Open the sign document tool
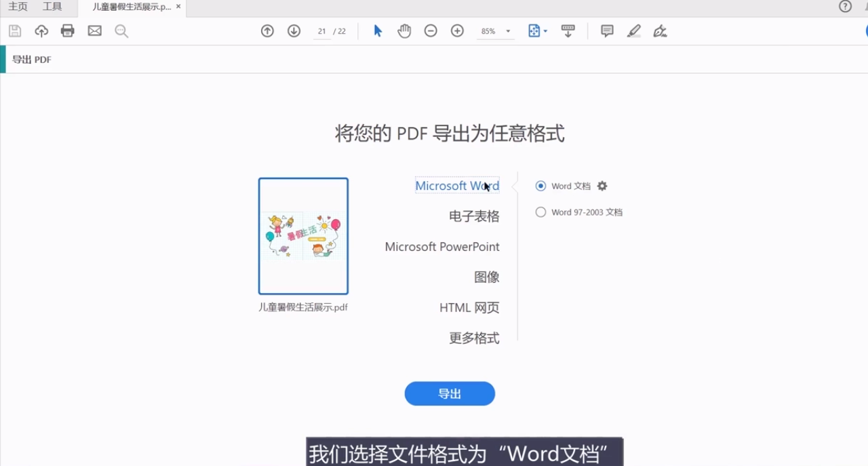Image resolution: width=868 pixels, height=466 pixels. [x=660, y=31]
